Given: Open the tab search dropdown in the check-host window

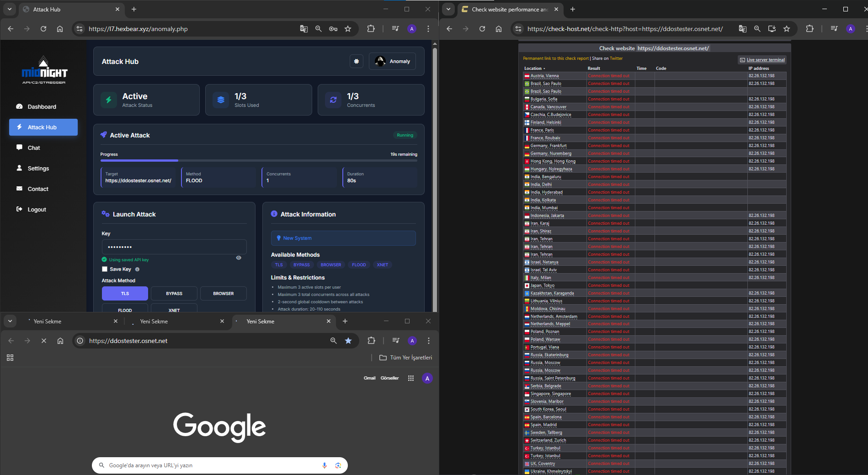Looking at the screenshot, I should tap(448, 9).
